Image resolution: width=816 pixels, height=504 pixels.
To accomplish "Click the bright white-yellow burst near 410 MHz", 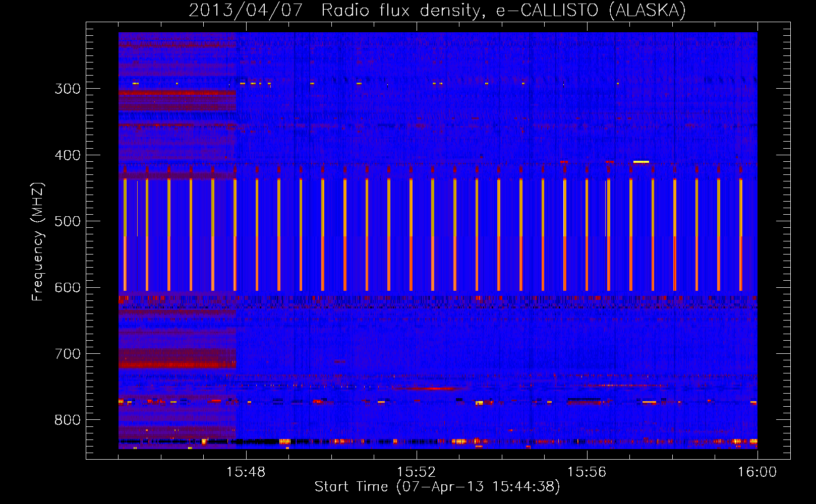I will pos(641,162).
